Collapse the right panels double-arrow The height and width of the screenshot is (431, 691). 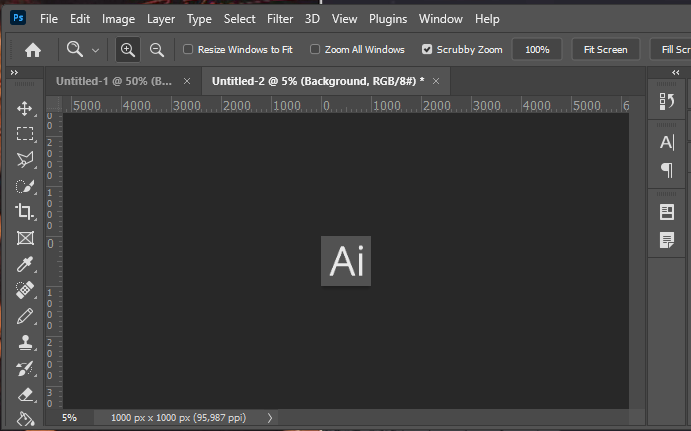click(x=676, y=72)
